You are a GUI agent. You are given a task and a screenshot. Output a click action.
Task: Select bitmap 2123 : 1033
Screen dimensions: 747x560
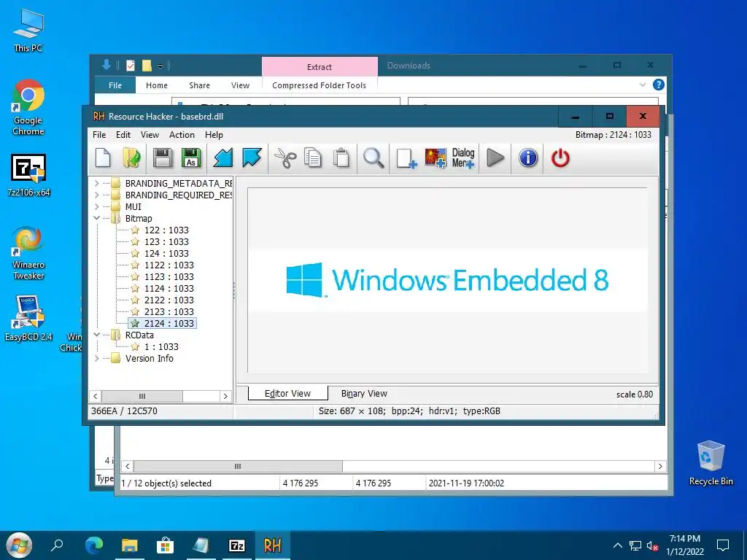click(169, 311)
